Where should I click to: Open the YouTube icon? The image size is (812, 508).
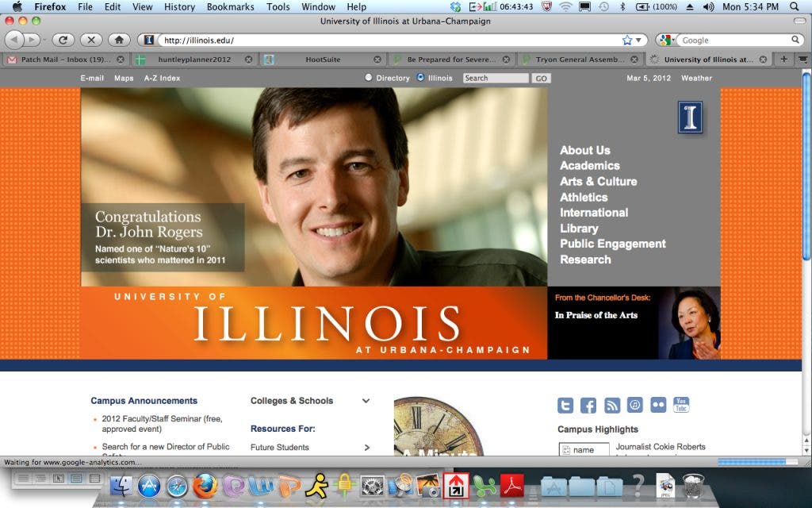tap(681, 405)
